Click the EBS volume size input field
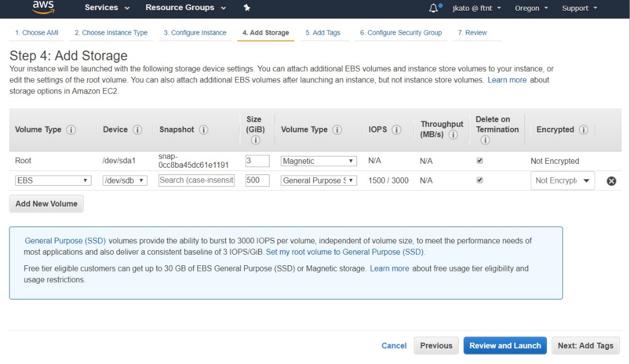 257,180
